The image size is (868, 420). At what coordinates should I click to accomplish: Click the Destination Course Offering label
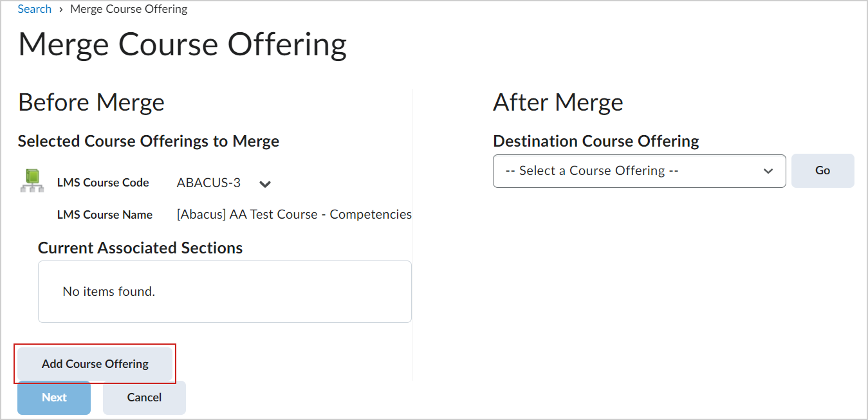[596, 142]
